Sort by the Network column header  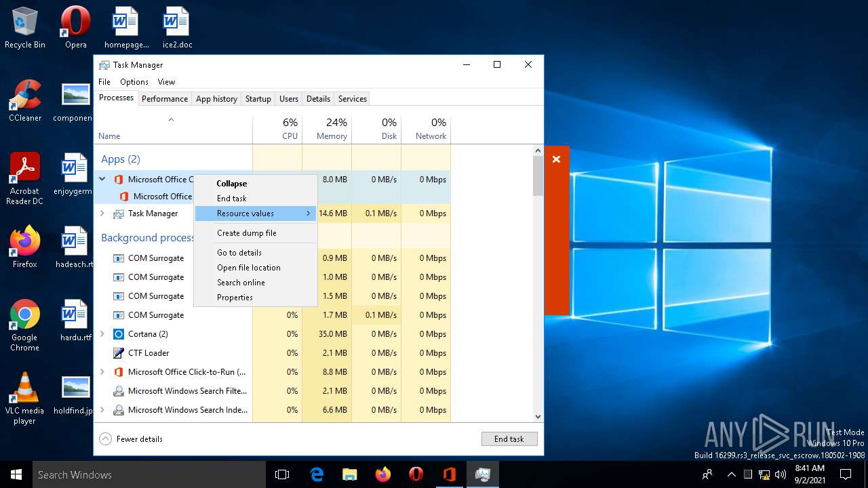[x=426, y=129]
